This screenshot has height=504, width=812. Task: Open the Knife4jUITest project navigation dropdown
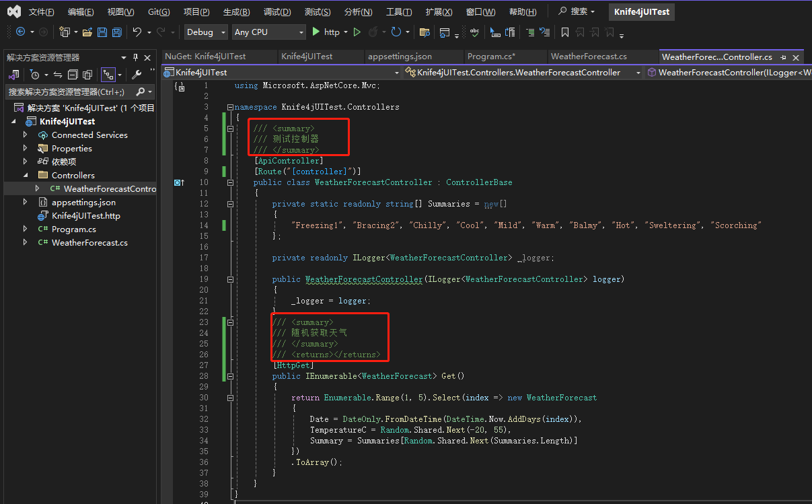(282, 72)
